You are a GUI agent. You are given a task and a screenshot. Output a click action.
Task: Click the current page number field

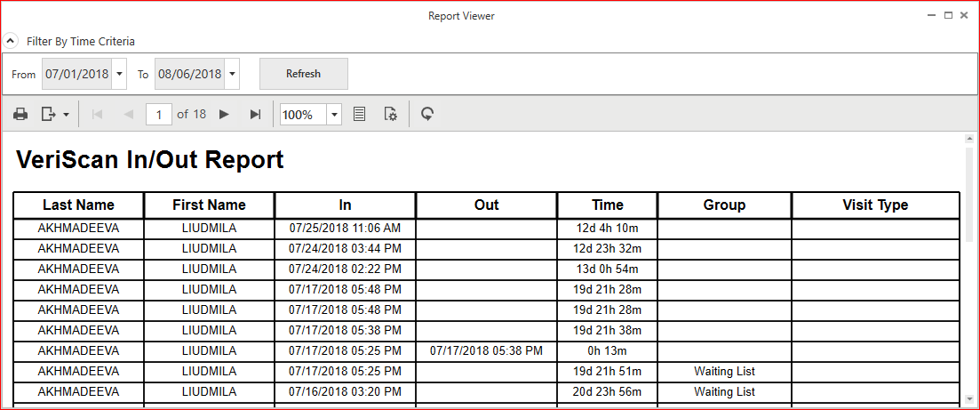click(x=159, y=115)
